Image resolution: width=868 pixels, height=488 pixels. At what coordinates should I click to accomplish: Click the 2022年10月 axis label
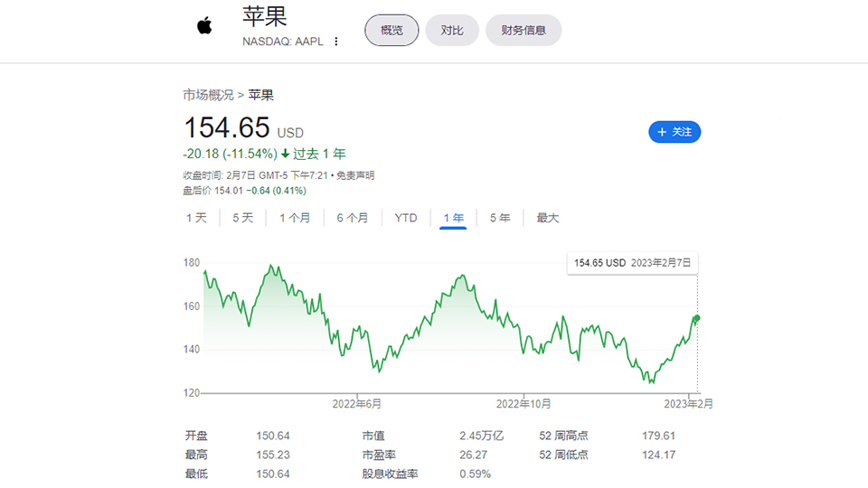click(524, 404)
